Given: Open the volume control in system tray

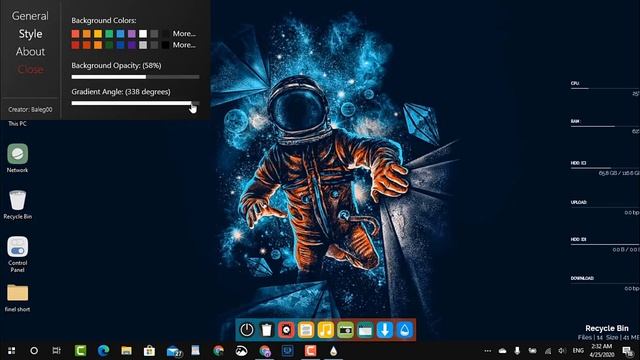Looking at the screenshot, I should [562, 351].
